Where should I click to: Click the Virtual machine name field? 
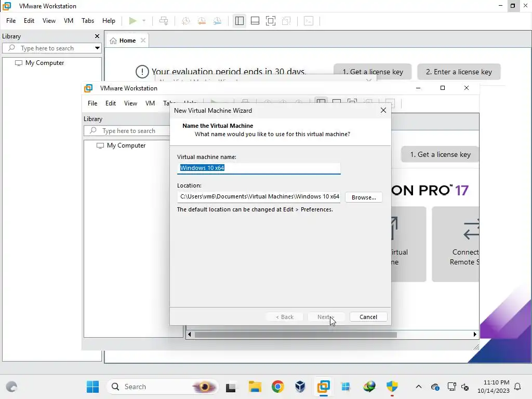point(259,168)
